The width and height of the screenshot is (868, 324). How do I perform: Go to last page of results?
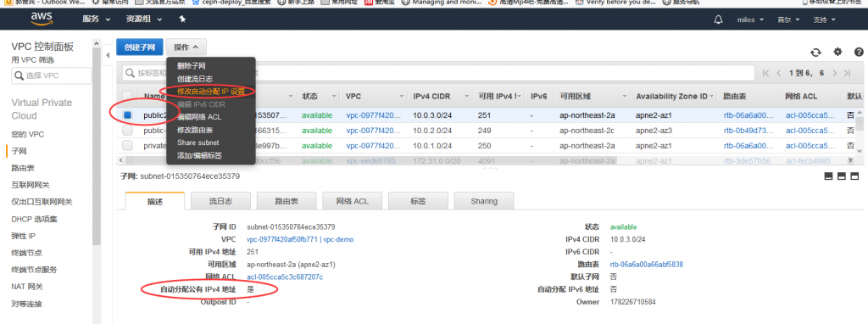point(847,73)
